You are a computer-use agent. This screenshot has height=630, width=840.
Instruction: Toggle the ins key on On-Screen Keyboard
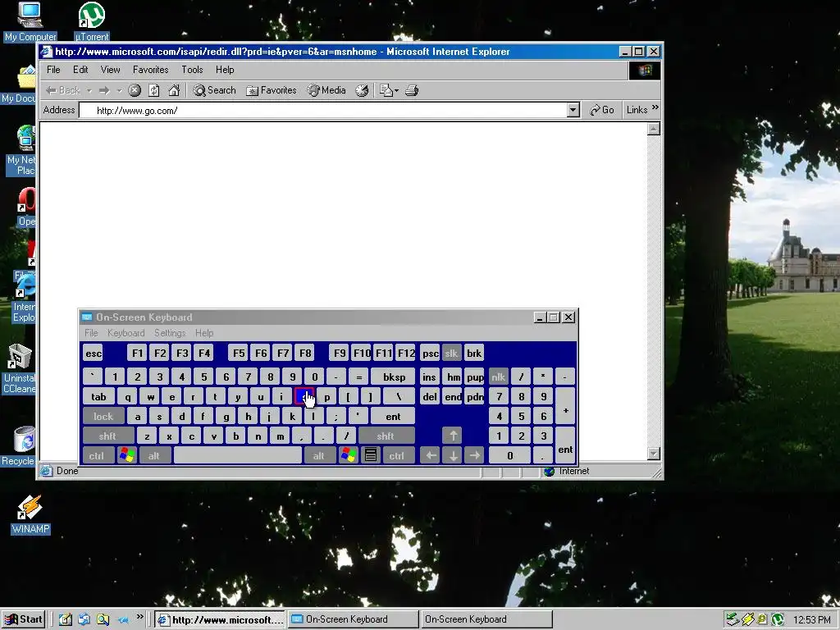[430, 377]
